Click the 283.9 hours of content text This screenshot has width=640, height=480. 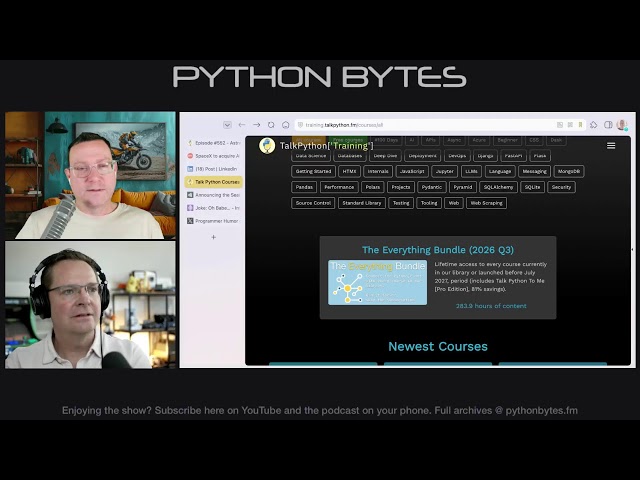click(x=491, y=306)
